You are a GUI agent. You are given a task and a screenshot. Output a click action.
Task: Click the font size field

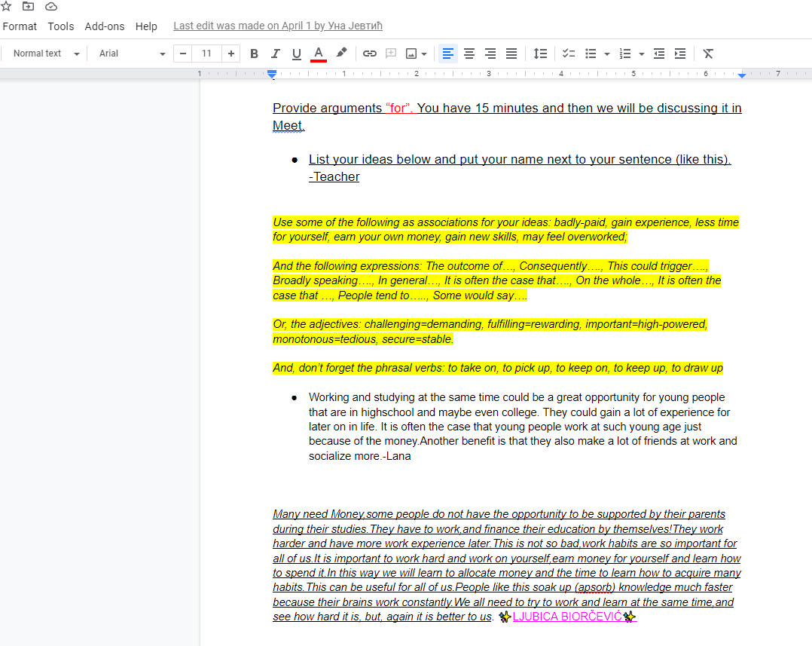pos(207,54)
